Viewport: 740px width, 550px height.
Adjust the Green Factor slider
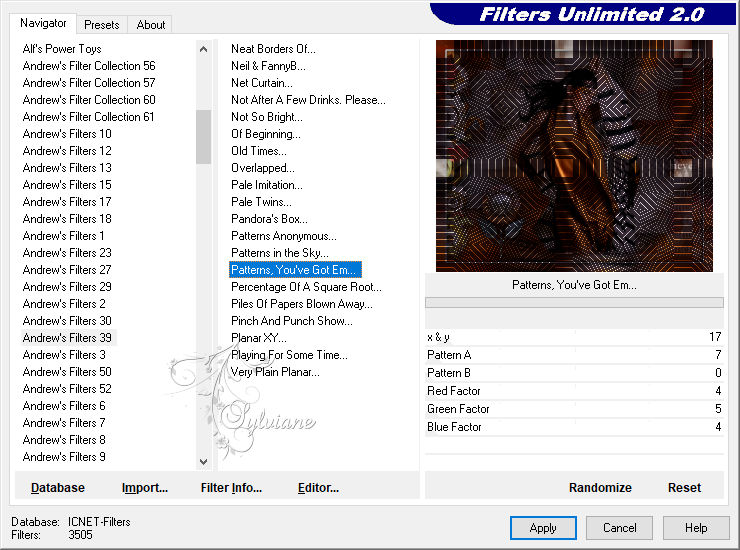tap(574, 408)
